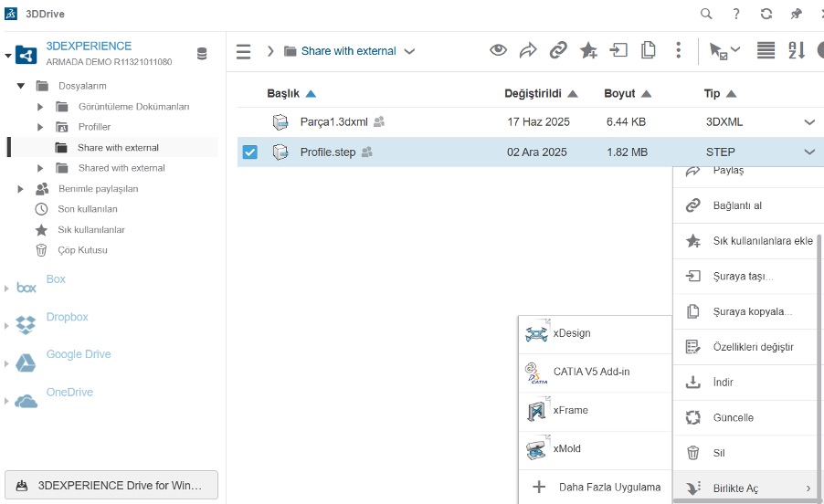Viewport: 824px width, 504px height.
Task: Open the Box cloud drive
Action: point(56,279)
